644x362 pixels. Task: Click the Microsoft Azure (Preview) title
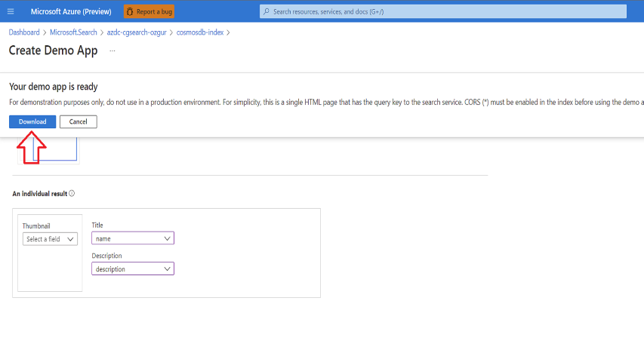[x=71, y=11]
